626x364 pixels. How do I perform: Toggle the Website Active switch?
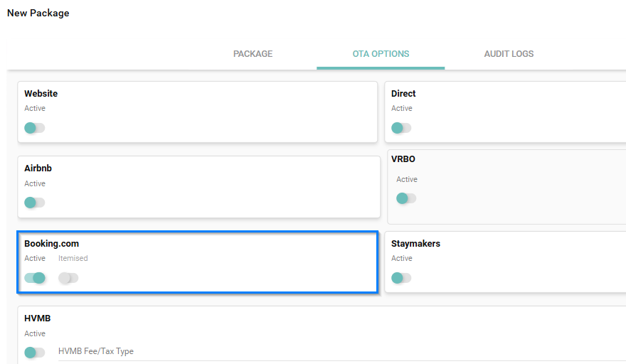(34, 128)
